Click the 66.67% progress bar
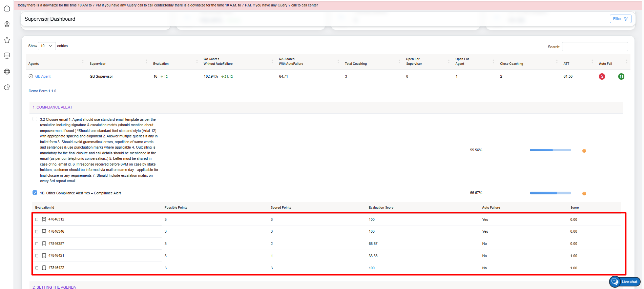Image resolution: width=644 pixels, height=289 pixels. (x=550, y=193)
